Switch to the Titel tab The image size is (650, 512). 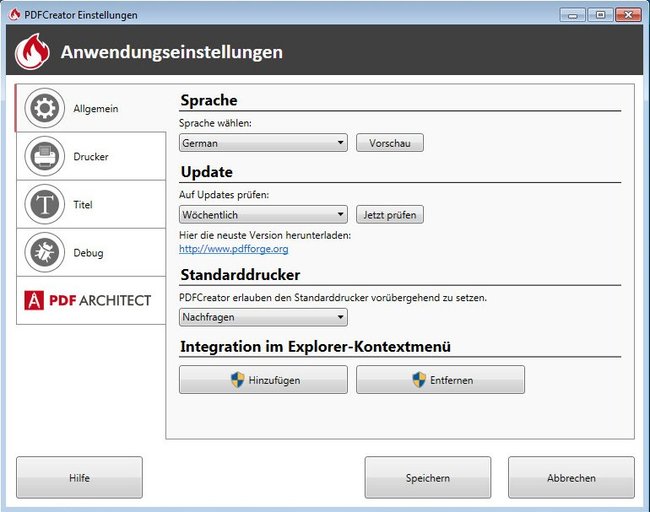[91, 204]
